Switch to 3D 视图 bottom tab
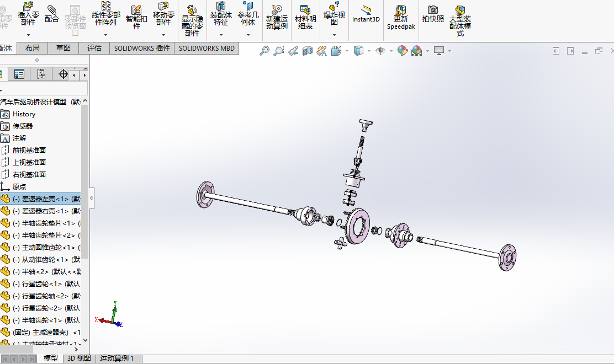Screen dimensions: 614x364 (x=79, y=358)
